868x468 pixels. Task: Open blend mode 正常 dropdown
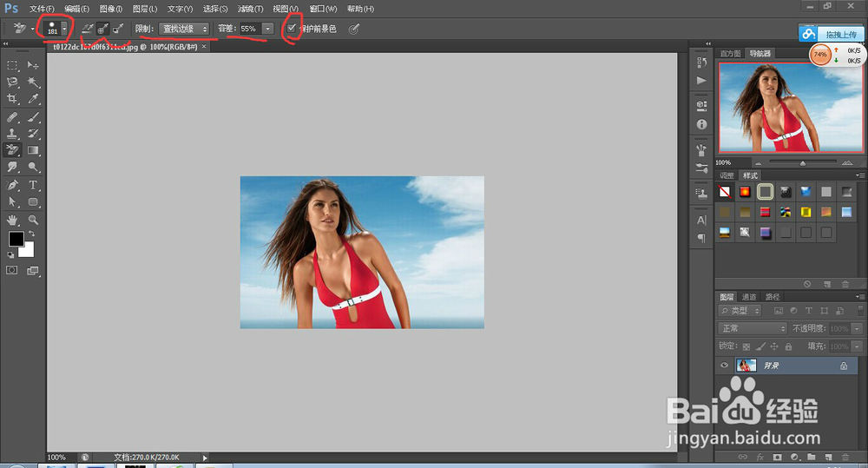[753, 328]
